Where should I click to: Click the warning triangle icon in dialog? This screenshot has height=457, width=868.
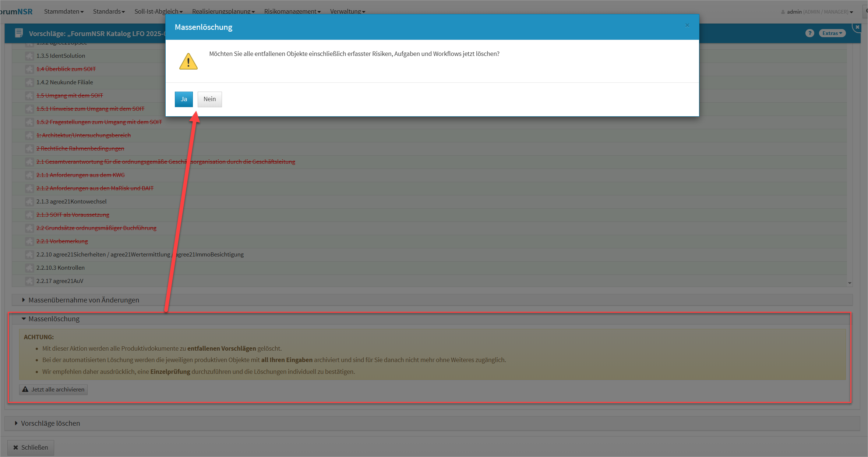[x=188, y=61]
